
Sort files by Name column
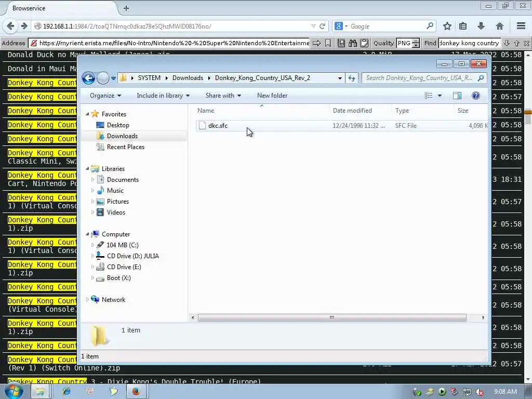coord(262,111)
